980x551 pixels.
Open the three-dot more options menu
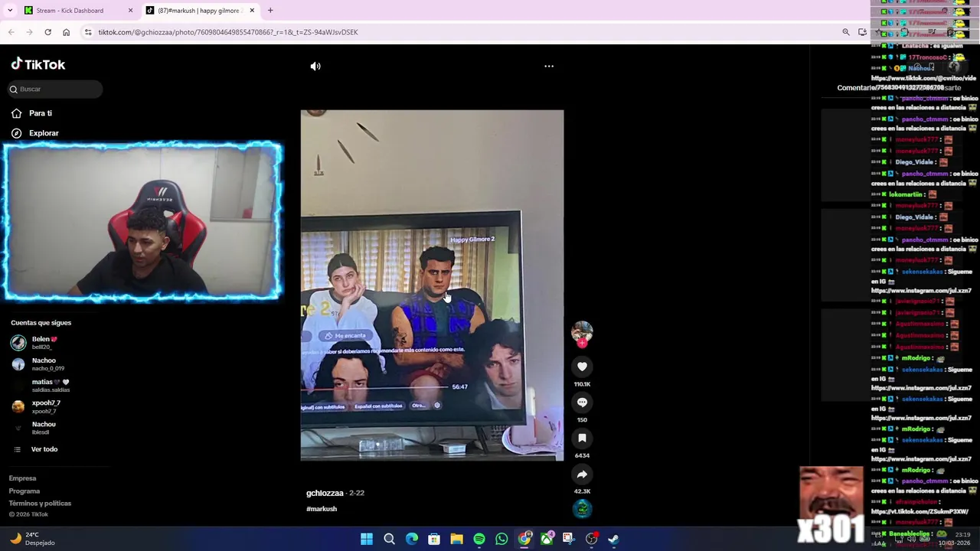point(549,66)
